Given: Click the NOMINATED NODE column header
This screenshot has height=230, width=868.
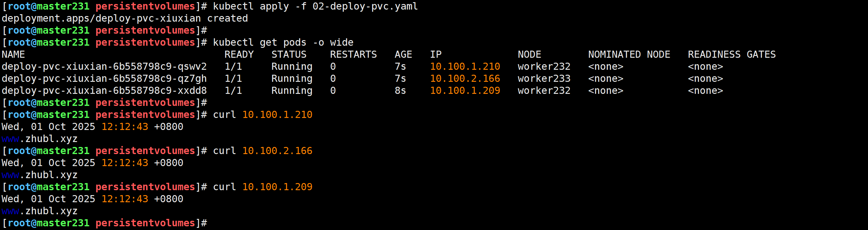Looking at the screenshot, I should point(629,55).
